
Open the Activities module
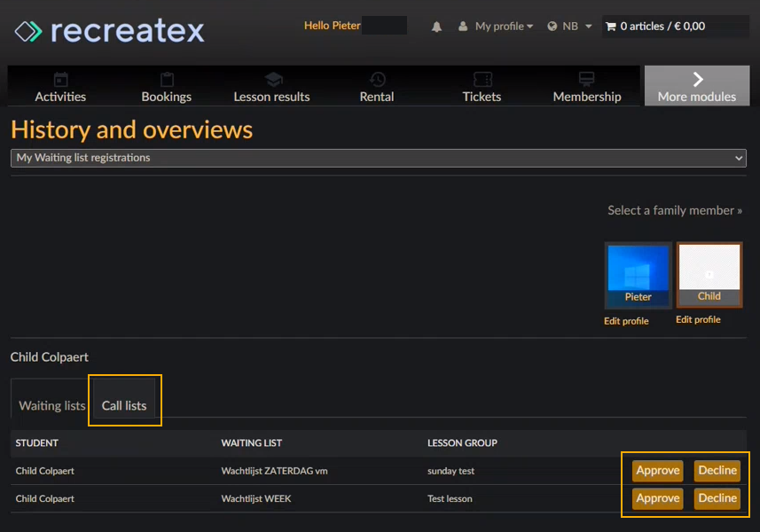[x=60, y=88]
